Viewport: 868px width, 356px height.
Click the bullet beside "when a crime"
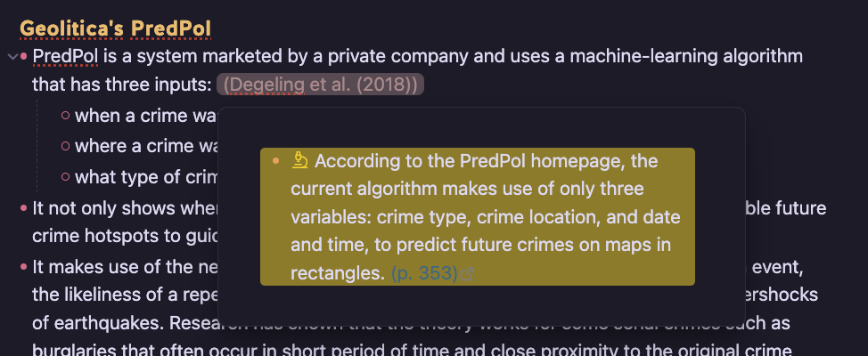pos(65,116)
